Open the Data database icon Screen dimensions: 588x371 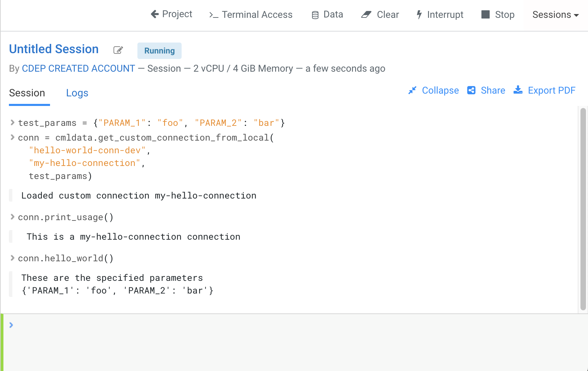315,15
